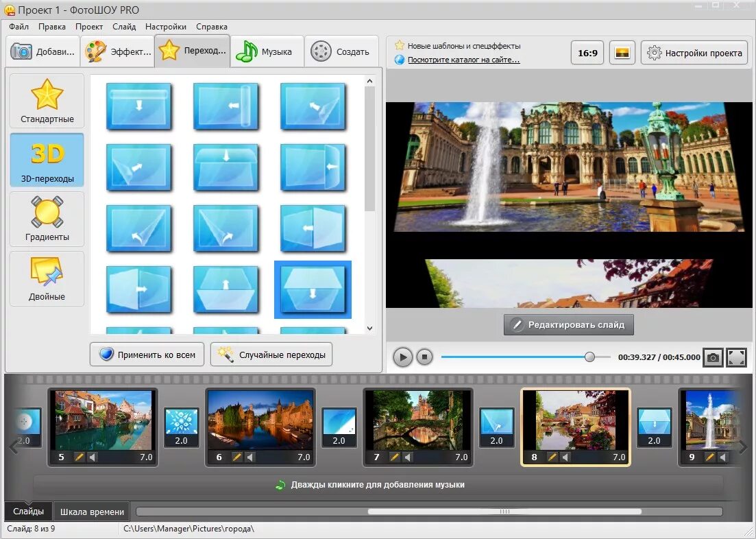Choose the selected cube flip-down transition
This screenshot has height=539, width=756.
[313, 289]
